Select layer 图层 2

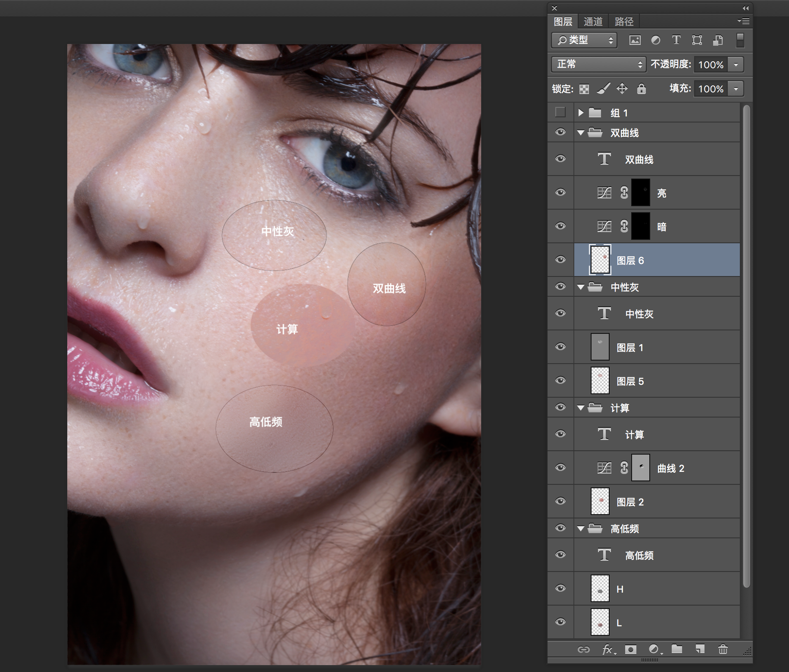[x=657, y=501]
